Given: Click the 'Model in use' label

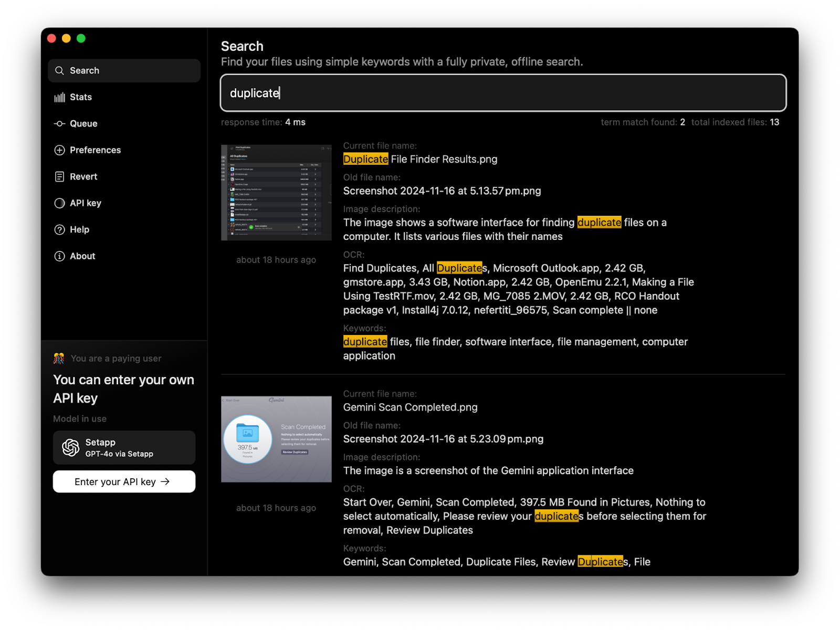Looking at the screenshot, I should 80,419.
